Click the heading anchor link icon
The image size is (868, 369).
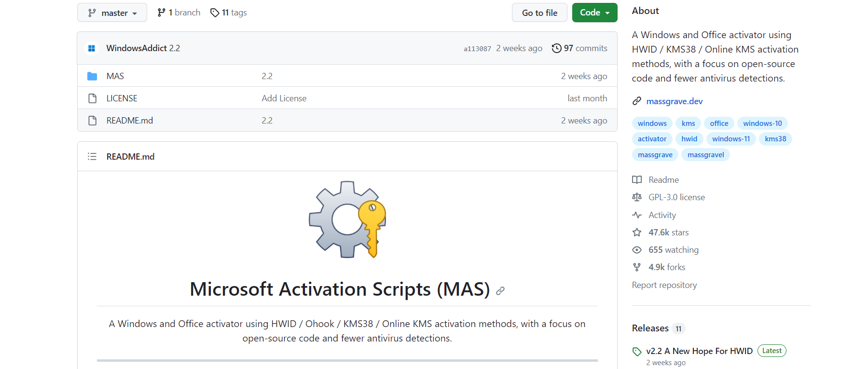coord(500,290)
